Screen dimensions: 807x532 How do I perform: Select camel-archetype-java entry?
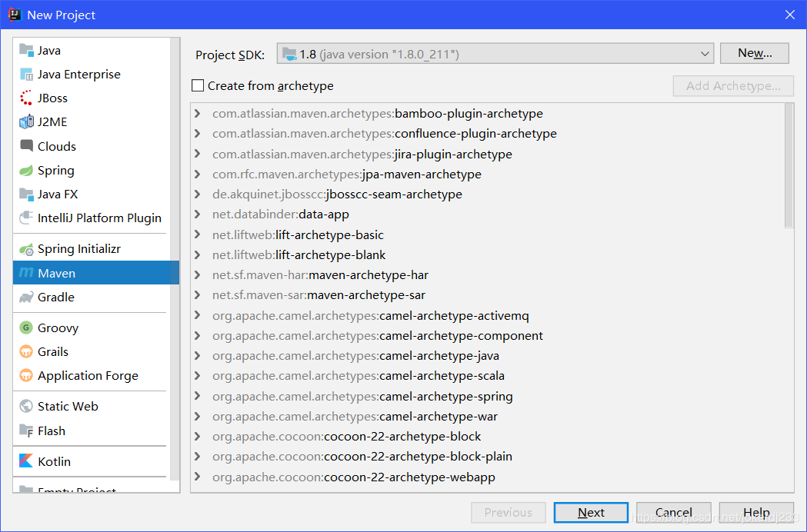[355, 355]
